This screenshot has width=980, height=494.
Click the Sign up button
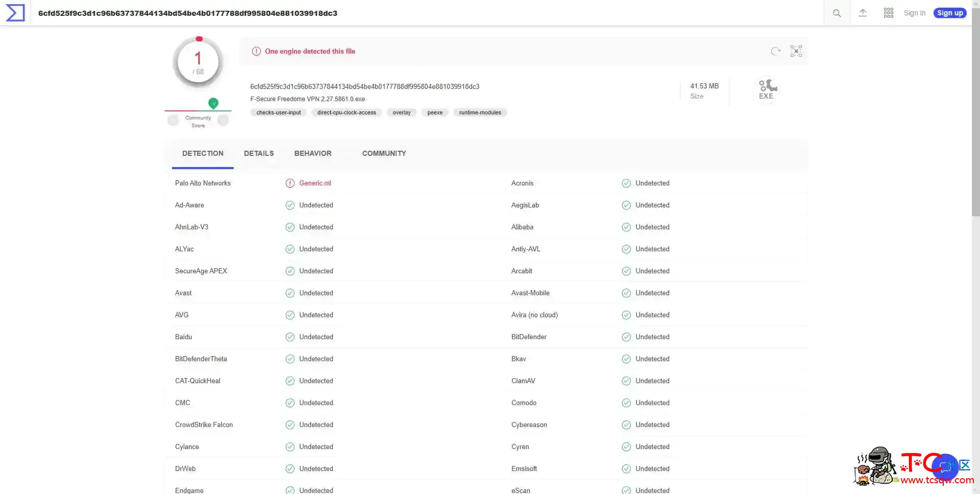click(x=950, y=13)
